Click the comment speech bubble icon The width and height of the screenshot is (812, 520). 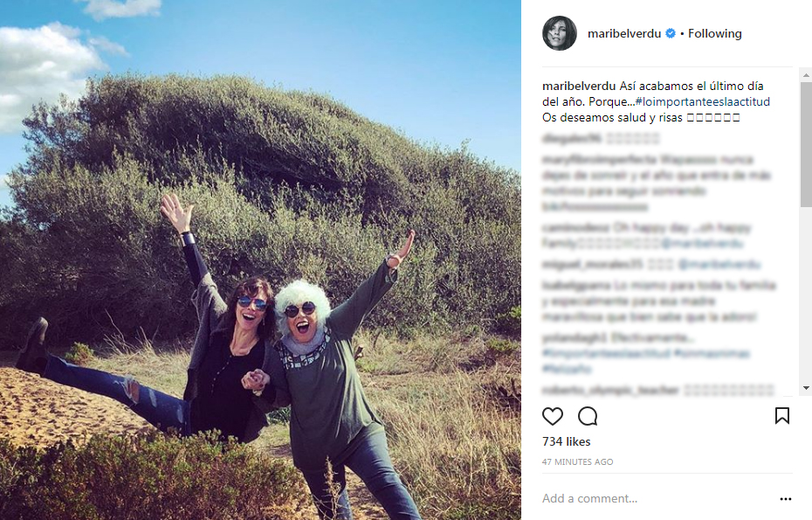tap(588, 416)
